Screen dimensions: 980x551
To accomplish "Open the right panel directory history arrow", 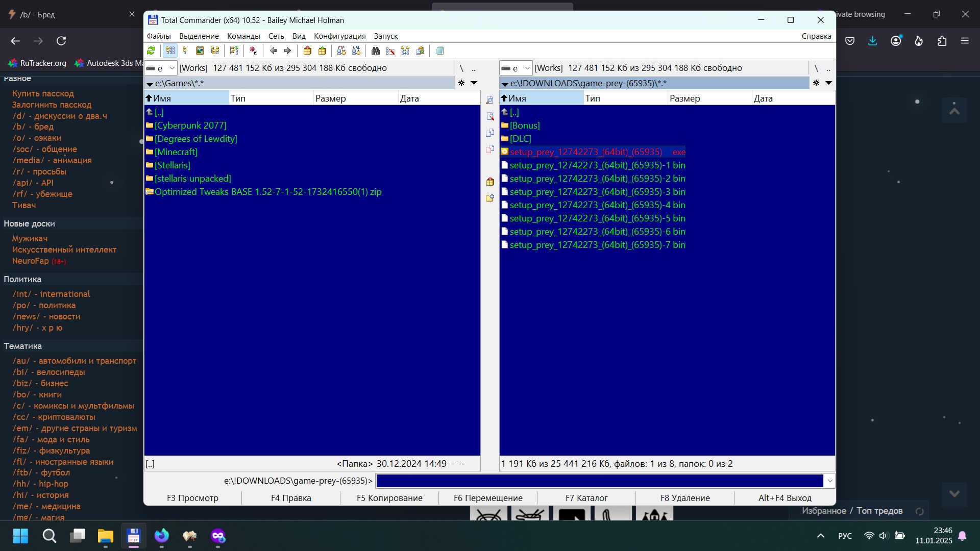I will click(x=828, y=83).
